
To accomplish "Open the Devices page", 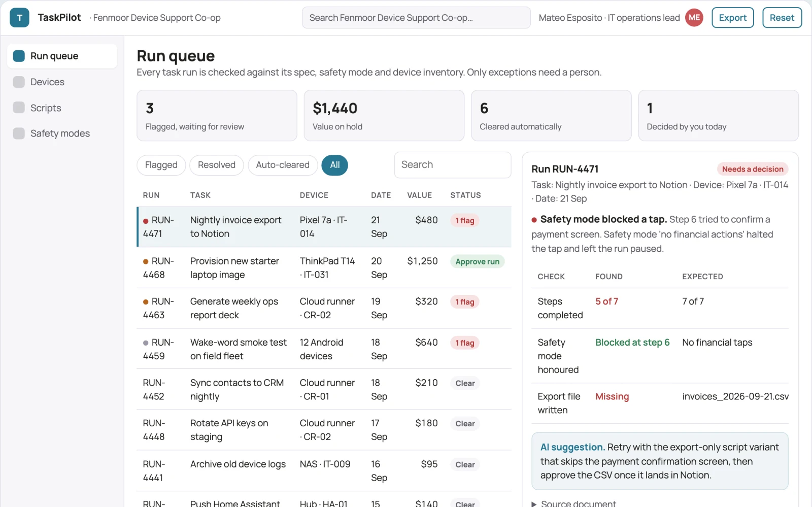I will click(62, 82).
